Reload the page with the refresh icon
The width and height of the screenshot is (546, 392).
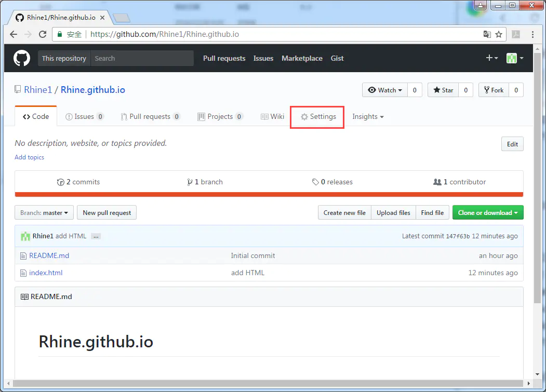43,34
